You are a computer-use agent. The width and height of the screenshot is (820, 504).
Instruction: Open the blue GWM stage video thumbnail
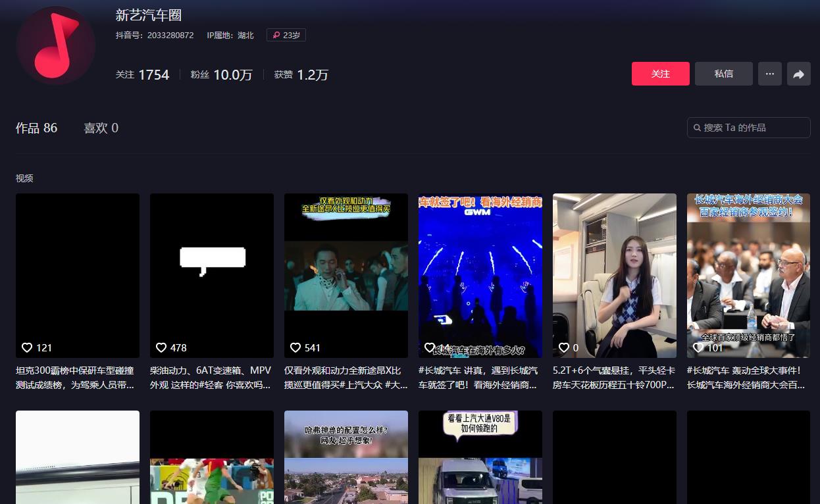pyautogui.click(x=480, y=276)
